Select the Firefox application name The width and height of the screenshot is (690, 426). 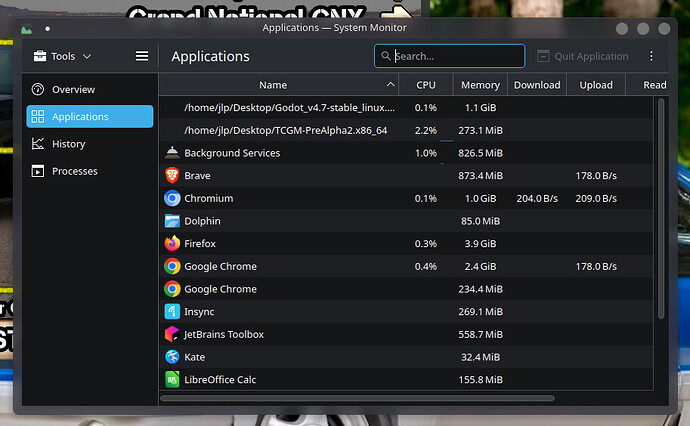click(200, 244)
